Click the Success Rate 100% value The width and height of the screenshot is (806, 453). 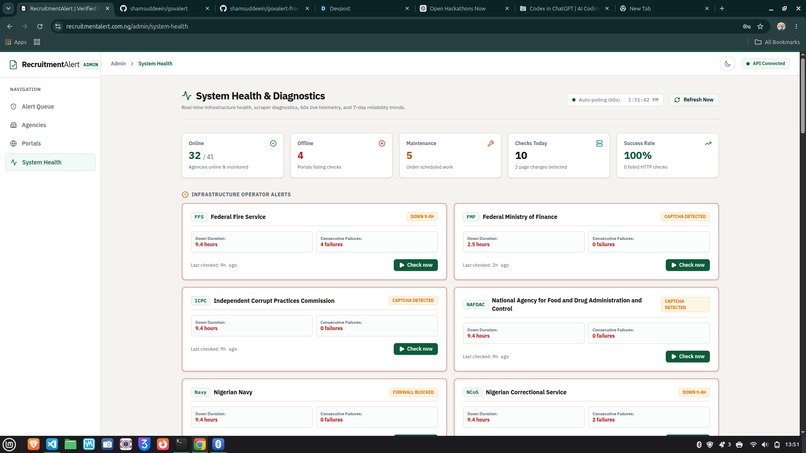(x=637, y=155)
